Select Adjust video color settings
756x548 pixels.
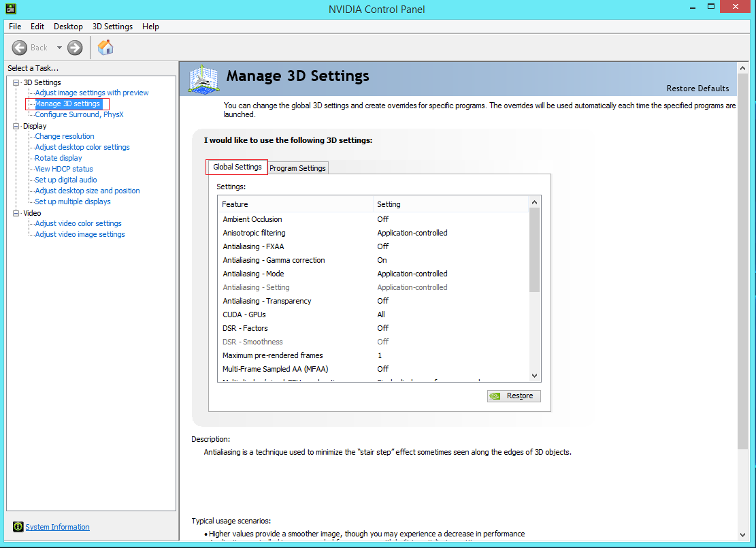pyautogui.click(x=78, y=223)
